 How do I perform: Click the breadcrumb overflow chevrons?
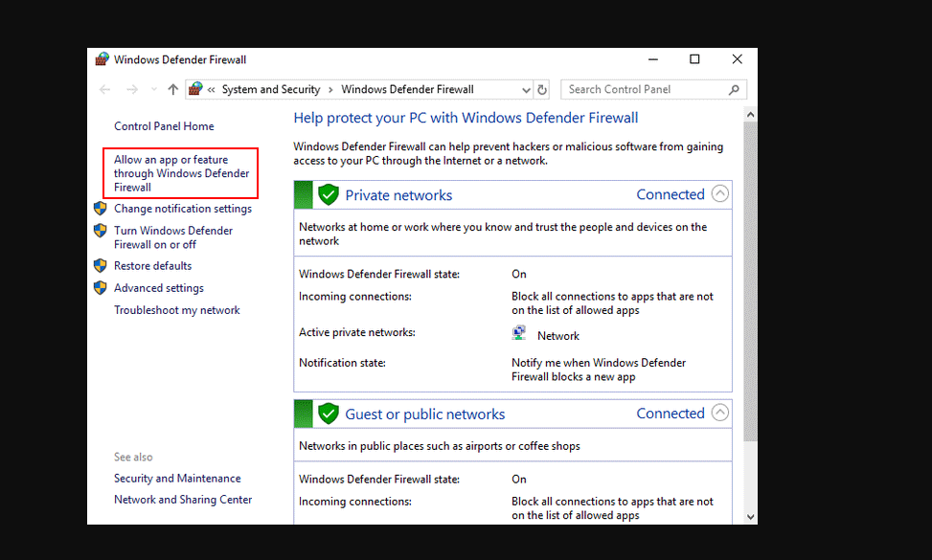tap(211, 90)
